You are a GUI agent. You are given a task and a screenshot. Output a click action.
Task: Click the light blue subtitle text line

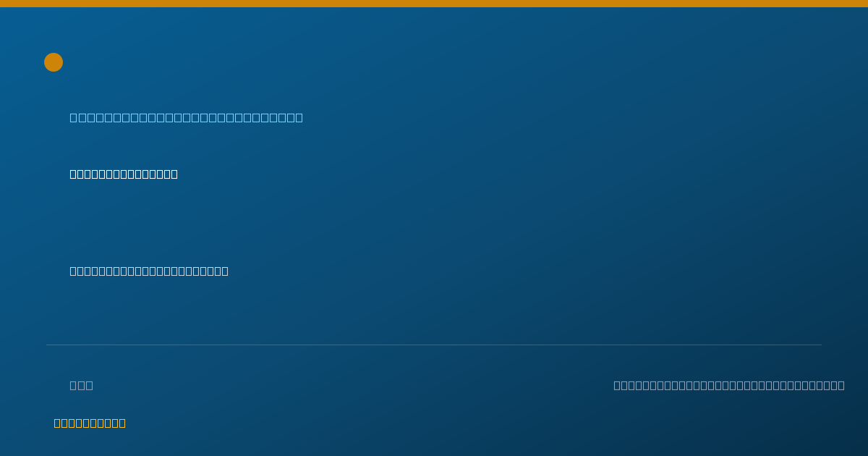point(187,117)
